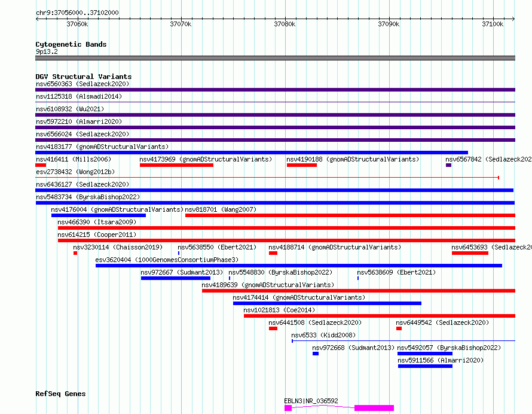The width and height of the screenshot is (532, 414).
Task: Select nsv818701 (Wang2007) label
Action: 221,209
